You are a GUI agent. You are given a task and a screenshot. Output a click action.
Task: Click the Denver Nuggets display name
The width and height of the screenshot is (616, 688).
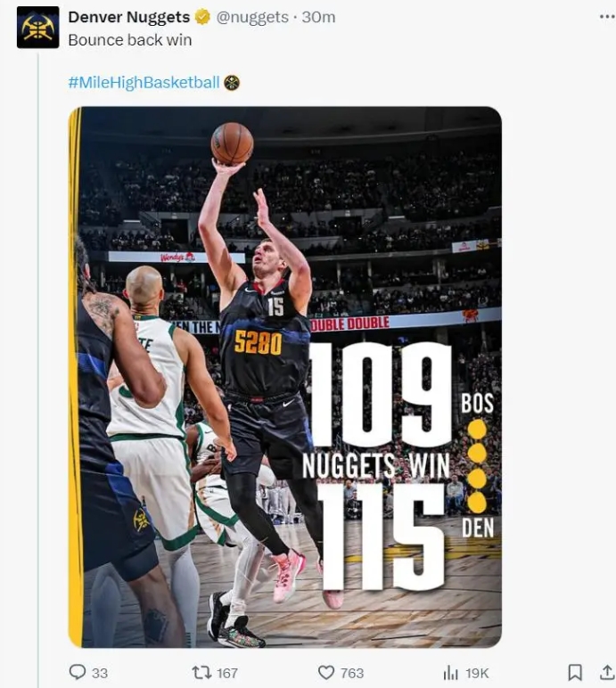129,17
